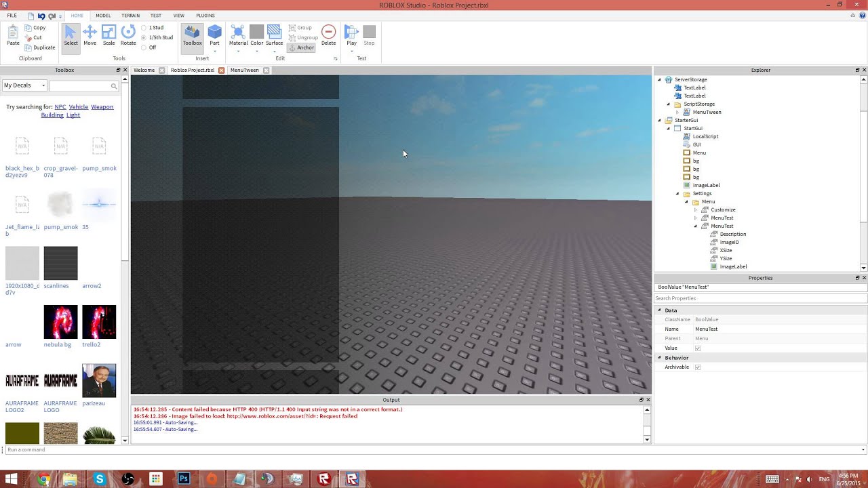Open the Surface tool

(x=274, y=36)
